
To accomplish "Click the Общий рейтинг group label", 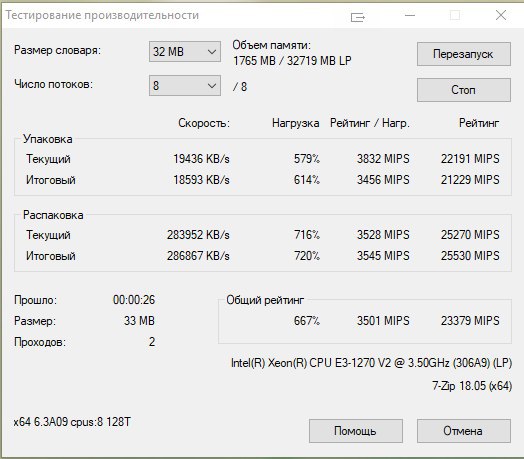I will 265,300.
